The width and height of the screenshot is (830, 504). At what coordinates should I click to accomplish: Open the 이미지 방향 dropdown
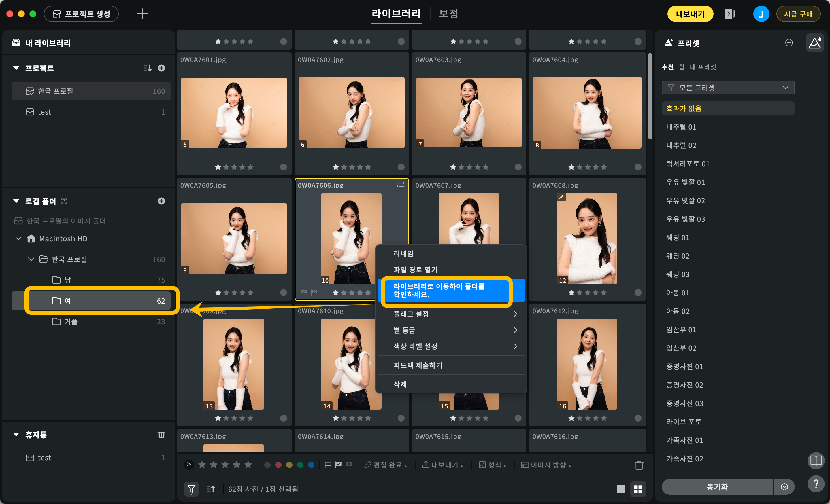[x=546, y=465]
